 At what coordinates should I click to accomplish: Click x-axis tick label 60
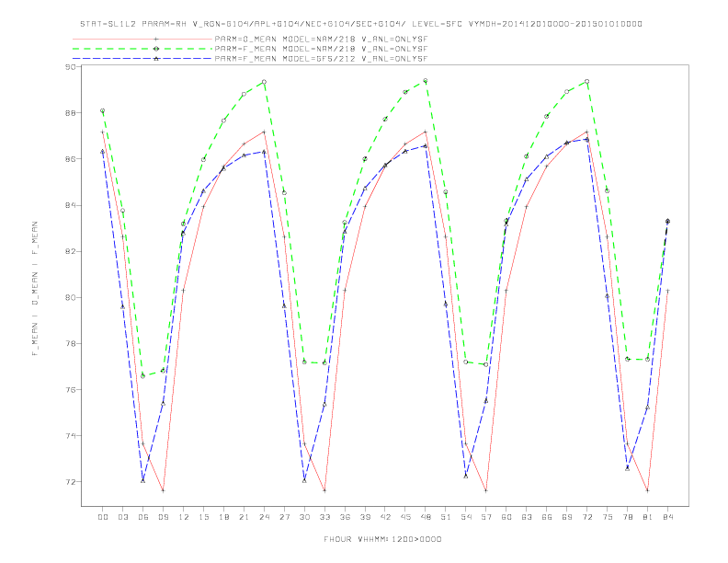506,517
